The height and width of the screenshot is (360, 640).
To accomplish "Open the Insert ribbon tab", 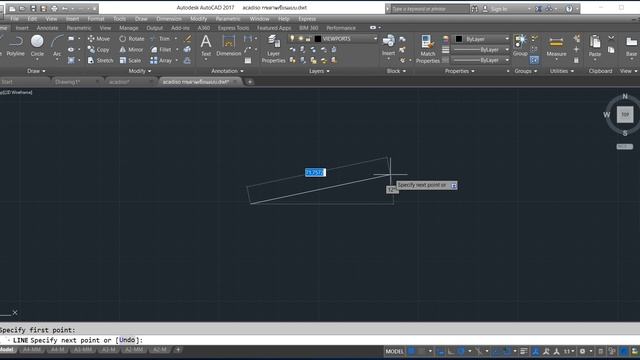I will [x=22, y=28].
